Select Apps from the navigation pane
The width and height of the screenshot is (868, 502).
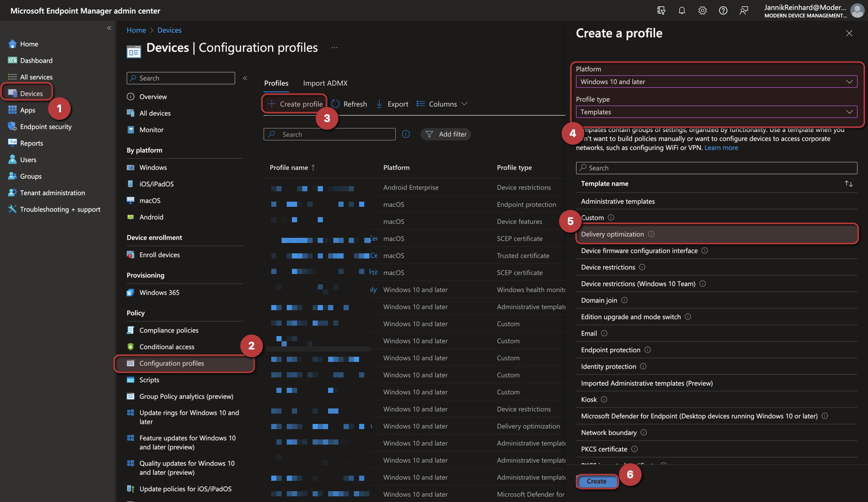tap(27, 110)
